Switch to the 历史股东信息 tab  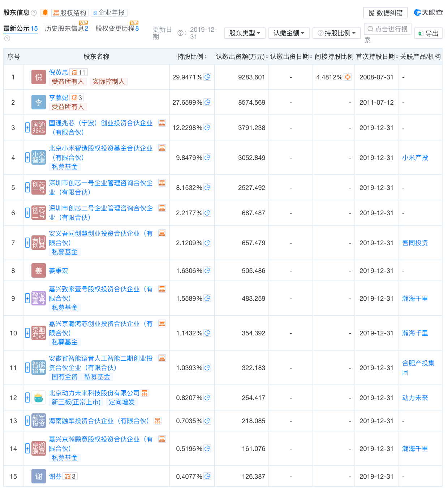pos(66,29)
